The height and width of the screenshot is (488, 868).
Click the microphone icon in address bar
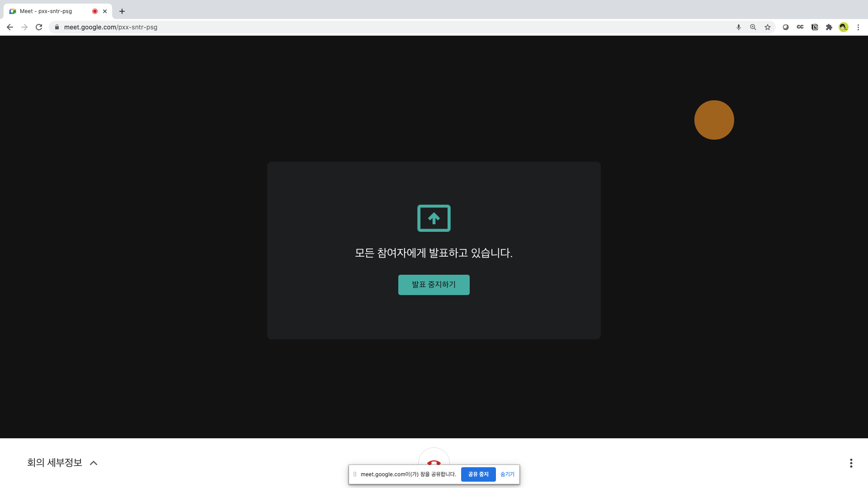pos(738,27)
